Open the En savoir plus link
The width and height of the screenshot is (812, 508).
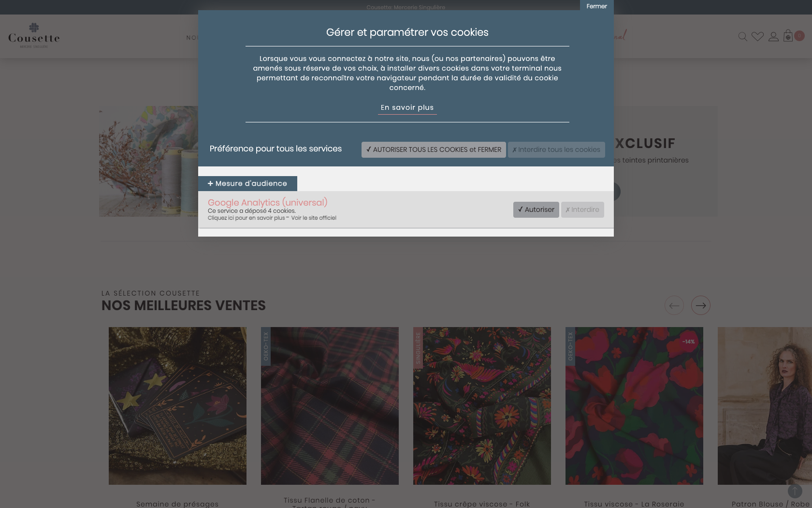pyautogui.click(x=406, y=107)
